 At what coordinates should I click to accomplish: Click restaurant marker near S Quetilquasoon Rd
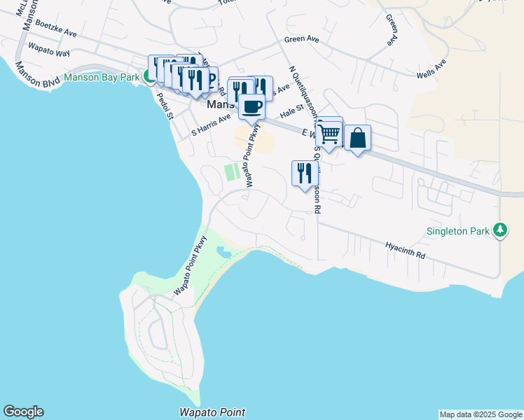[305, 175]
